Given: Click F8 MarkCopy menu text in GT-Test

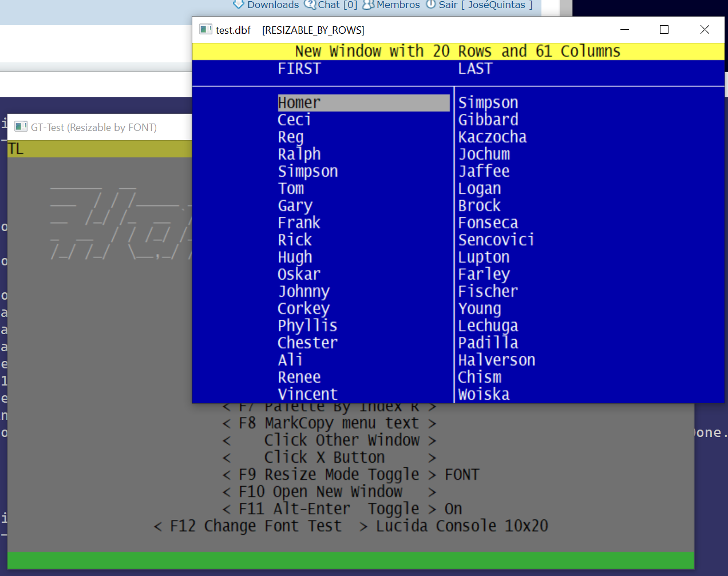Looking at the screenshot, I should (x=329, y=423).
